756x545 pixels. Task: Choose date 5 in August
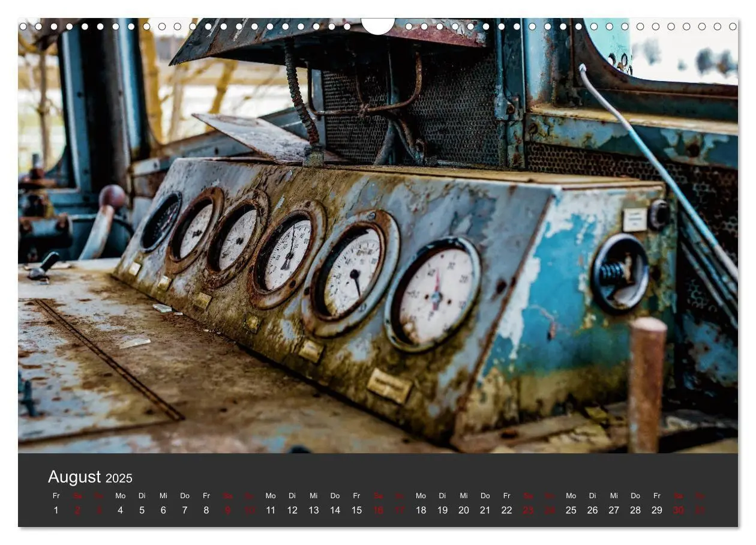pos(142,510)
